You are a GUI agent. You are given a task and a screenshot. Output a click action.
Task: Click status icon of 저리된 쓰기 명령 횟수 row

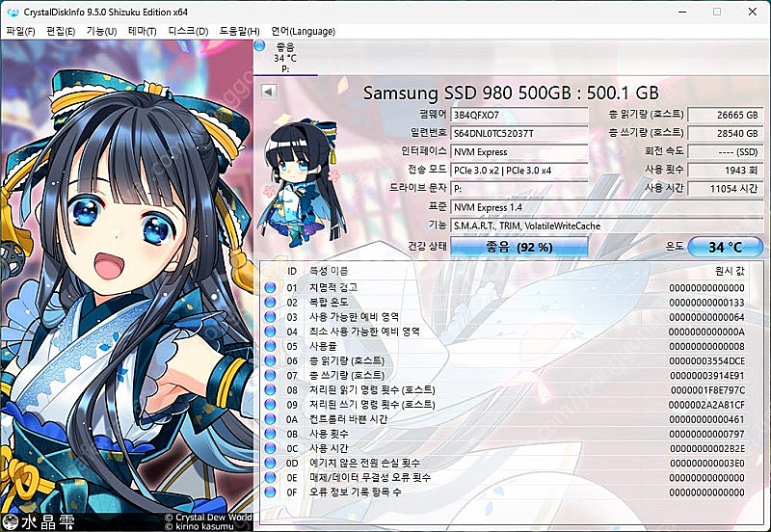(x=270, y=405)
